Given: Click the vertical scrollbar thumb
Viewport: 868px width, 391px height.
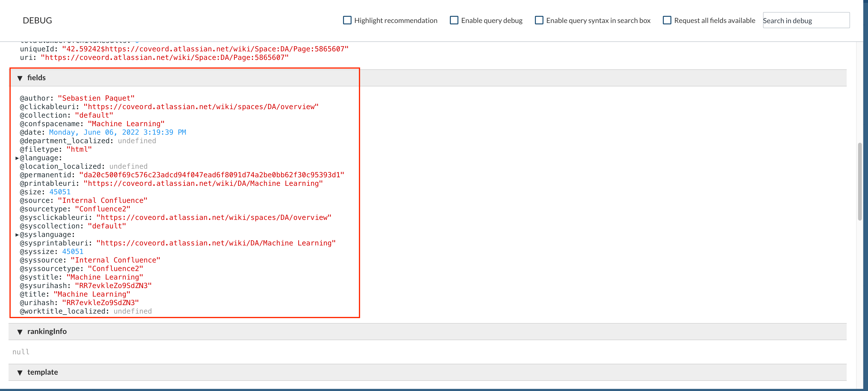Looking at the screenshot, I should click(x=859, y=182).
